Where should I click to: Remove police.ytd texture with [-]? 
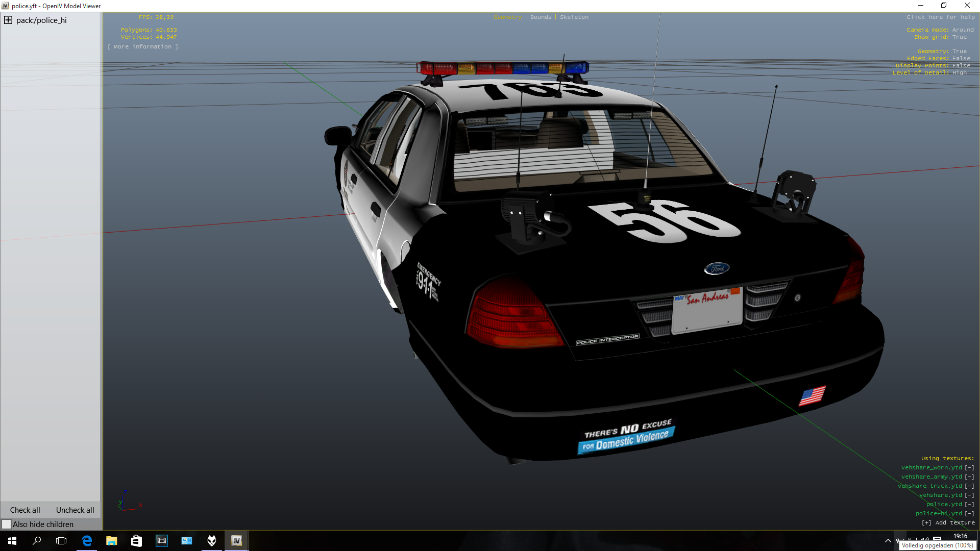(x=969, y=504)
